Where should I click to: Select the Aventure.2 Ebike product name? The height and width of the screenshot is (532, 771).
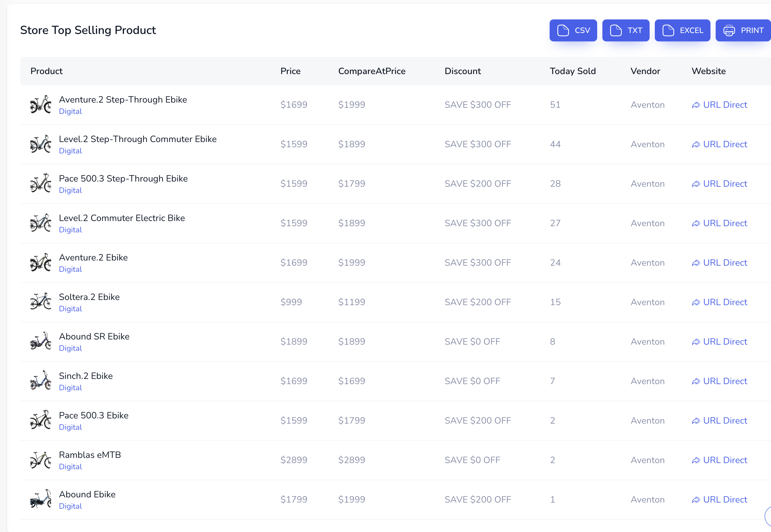93,257
